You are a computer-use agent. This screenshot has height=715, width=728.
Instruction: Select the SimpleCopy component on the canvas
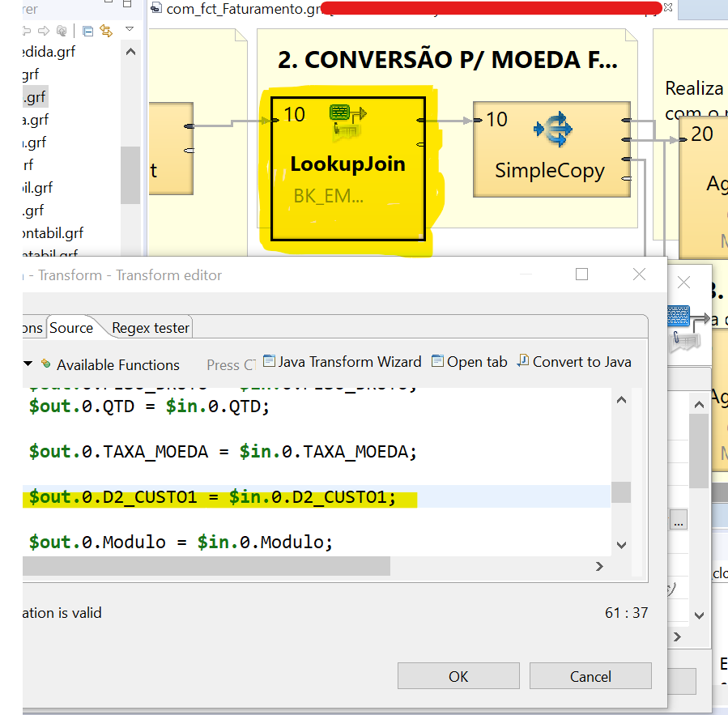pyautogui.click(x=551, y=148)
